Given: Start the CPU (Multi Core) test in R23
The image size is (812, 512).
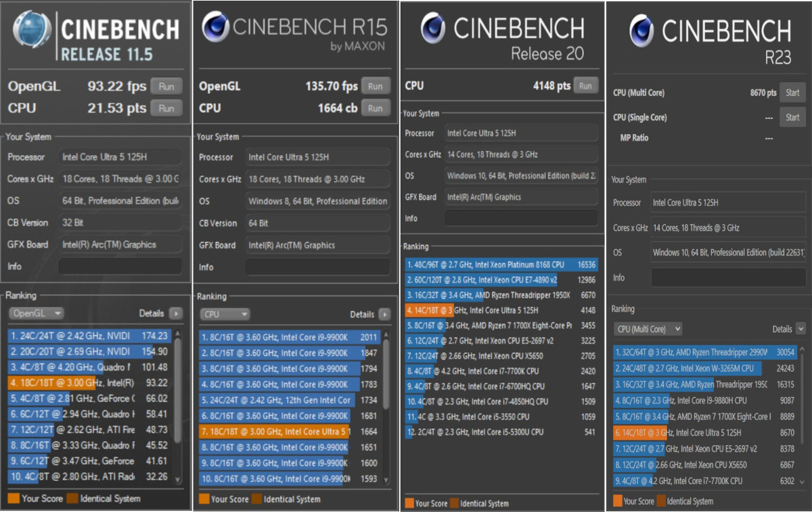Looking at the screenshot, I should pyautogui.click(x=792, y=93).
